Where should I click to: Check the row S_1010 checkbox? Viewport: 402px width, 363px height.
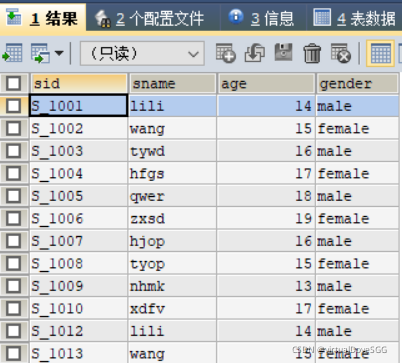pos(14,308)
